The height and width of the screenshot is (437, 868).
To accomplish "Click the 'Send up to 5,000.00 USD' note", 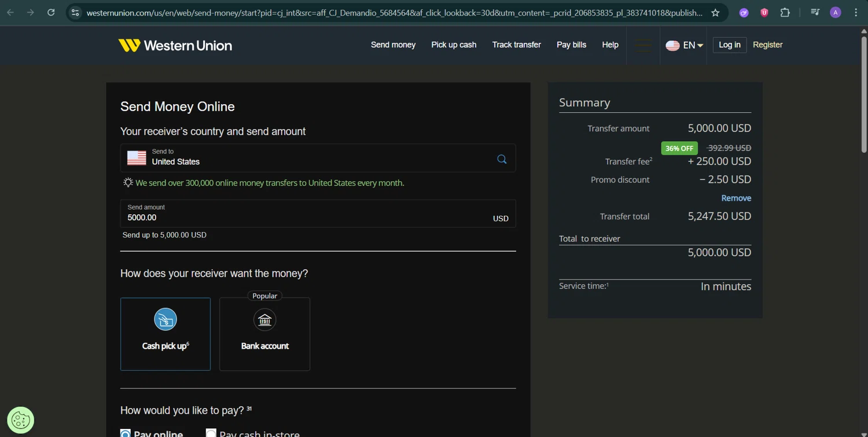I will 164,235.
